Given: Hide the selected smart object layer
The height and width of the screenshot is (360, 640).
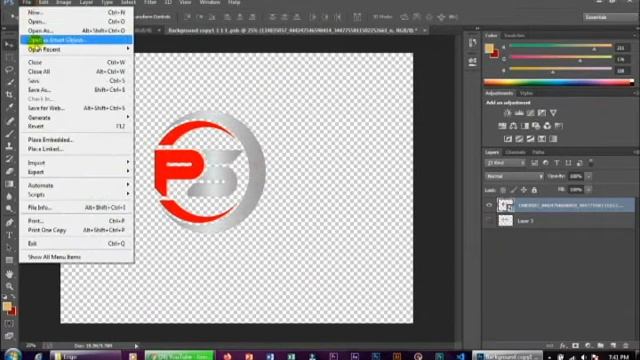Looking at the screenshot, I should coord(489,205).
